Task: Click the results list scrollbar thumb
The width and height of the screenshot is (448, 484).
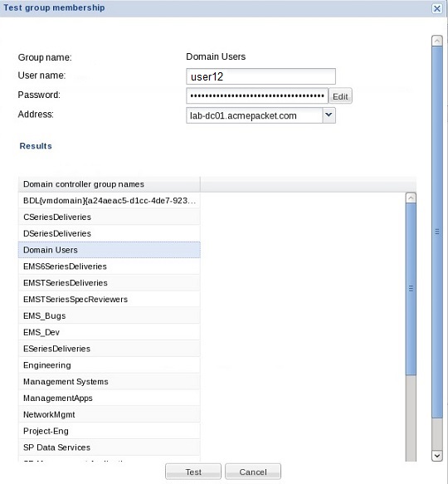Action: click(x=411, y=289)
